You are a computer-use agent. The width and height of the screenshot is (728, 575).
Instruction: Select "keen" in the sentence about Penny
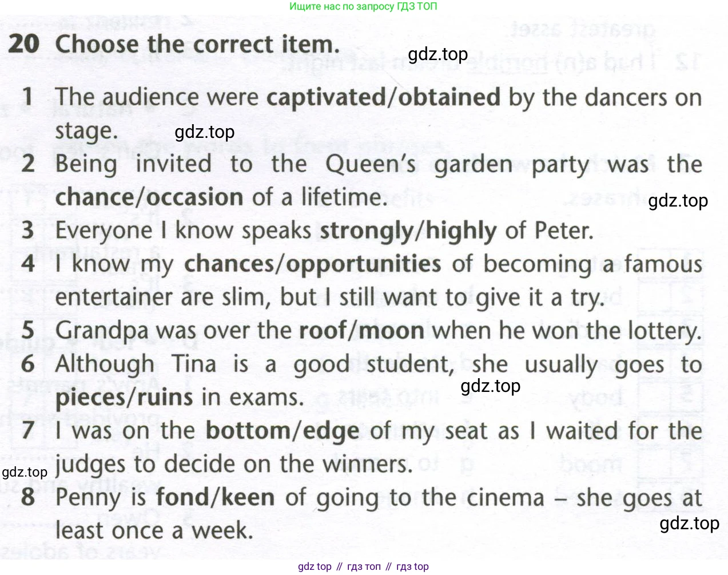pos(248,497)
